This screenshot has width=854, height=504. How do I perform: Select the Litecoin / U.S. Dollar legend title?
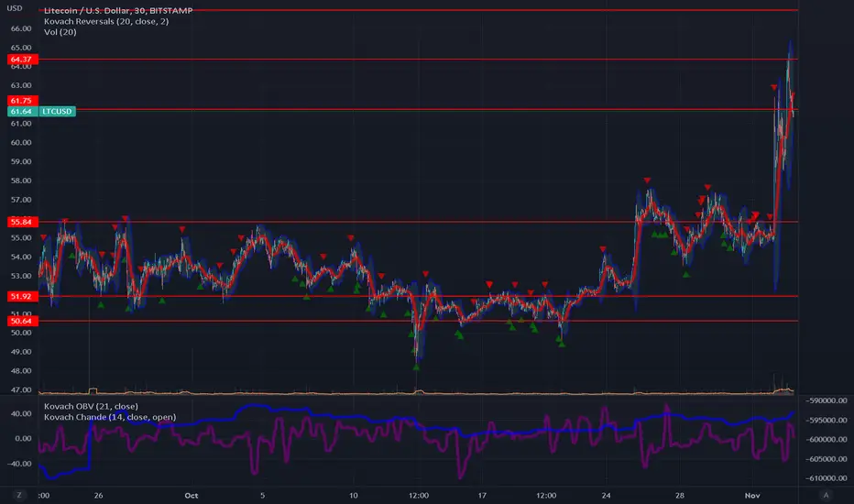(x=118, y=10)
